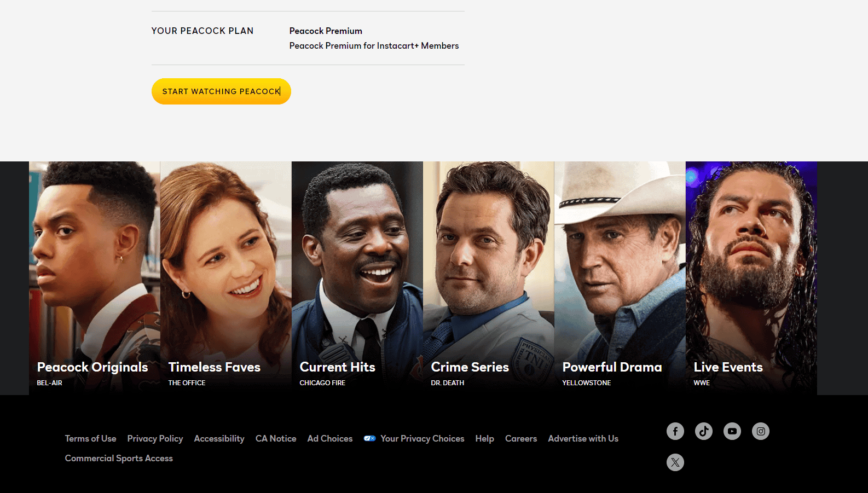
Task: Select the Peacock Originals Bel-Air tile
Action: pyautogui.click(x=94, y=278)
